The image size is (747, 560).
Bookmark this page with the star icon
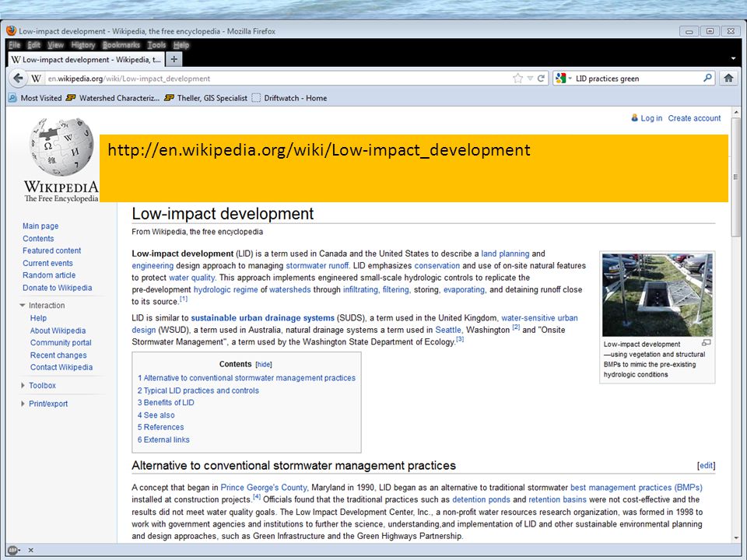517,79
